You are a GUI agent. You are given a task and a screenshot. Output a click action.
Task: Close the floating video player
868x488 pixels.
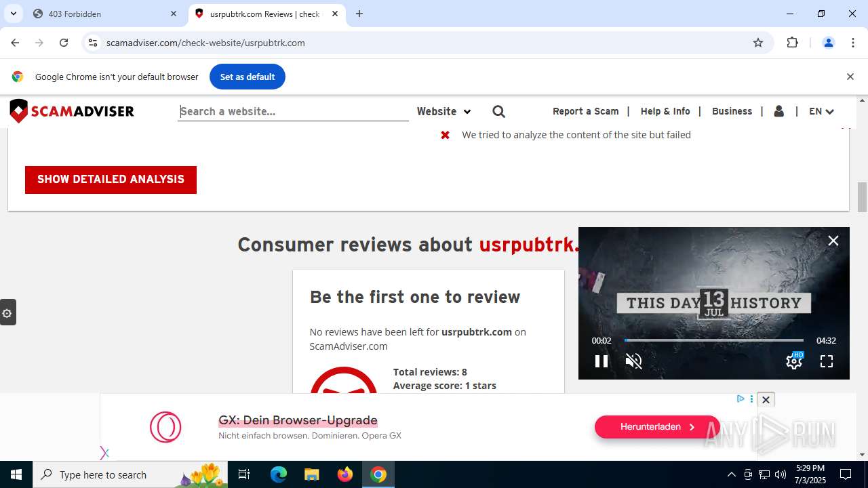833,241
